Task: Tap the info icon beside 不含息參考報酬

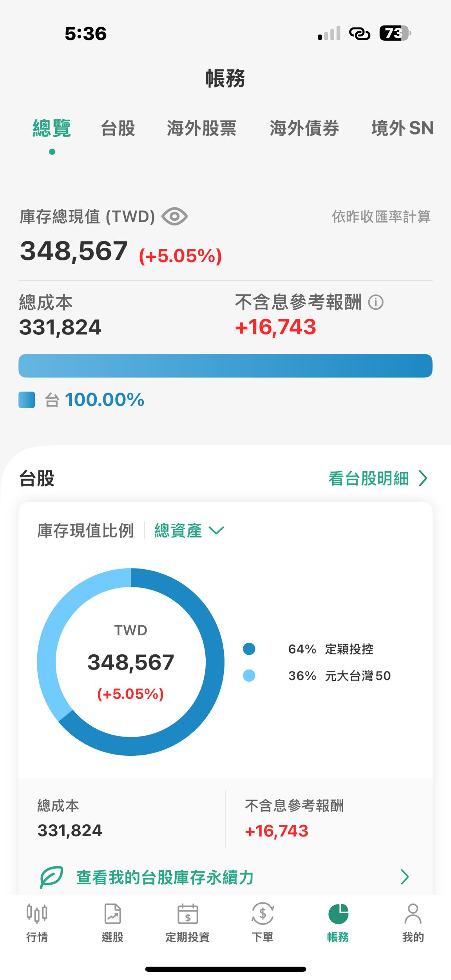Action: tap(376, 303)
